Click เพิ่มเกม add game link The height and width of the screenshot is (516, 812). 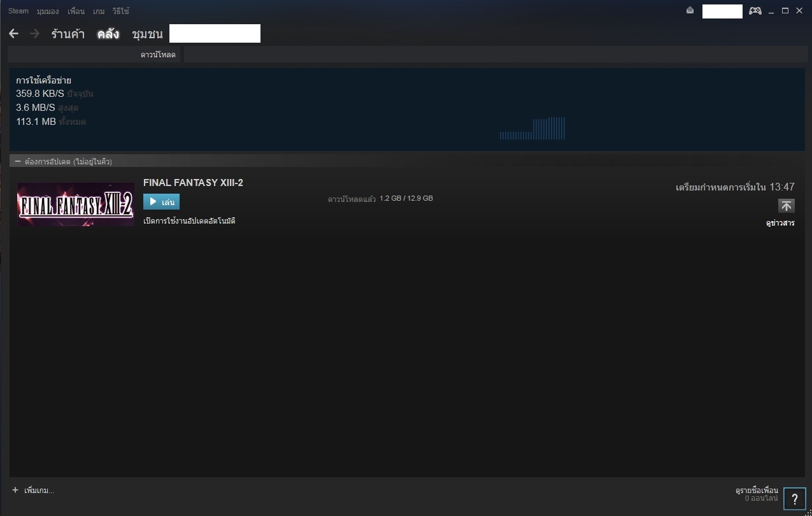click(39, 491)
